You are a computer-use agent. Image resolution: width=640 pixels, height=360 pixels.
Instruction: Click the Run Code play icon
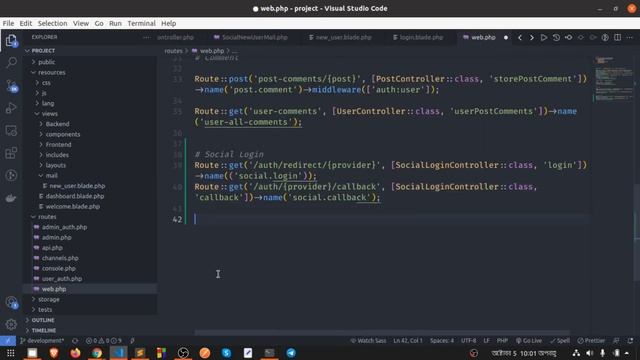544,38
